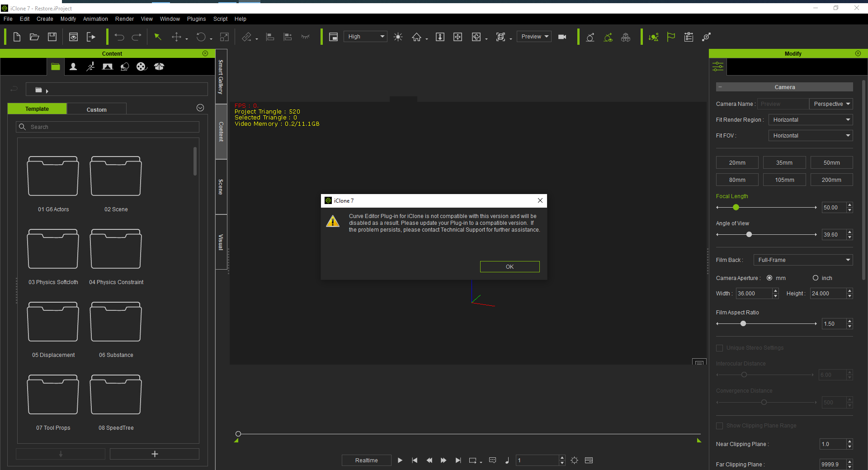Image resolution: width=868 pixels, height=470 pixels.
Task: Open the content view options circle dropdown
Action: coord(200,108)
